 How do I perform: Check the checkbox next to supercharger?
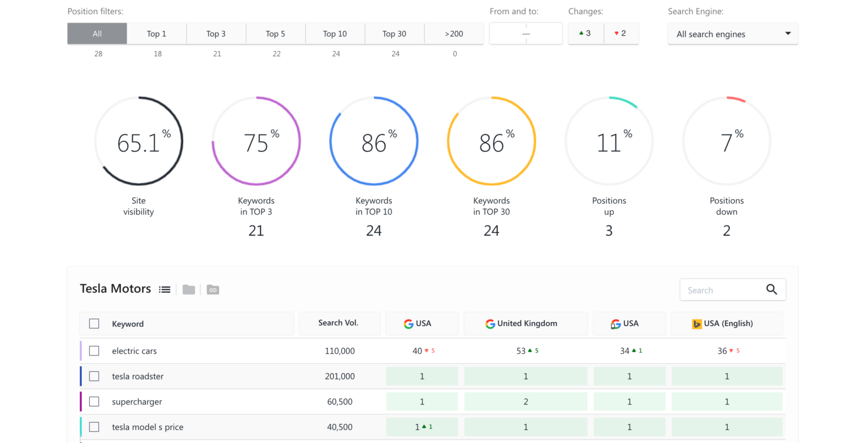[94, 401]
